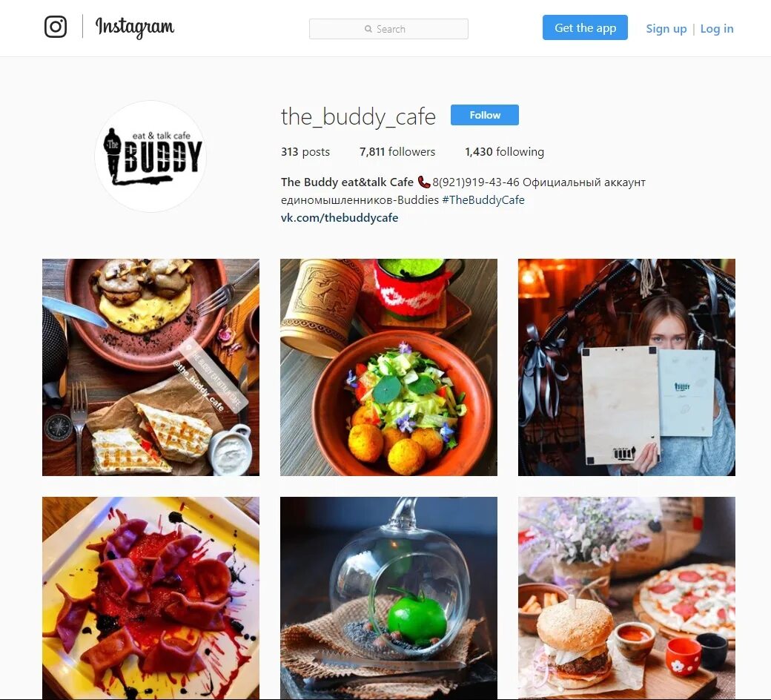Open The Buddy cafe profile picture
Image resolution: width=771 pixels, height=700 pixels.
pyautogui.click(x=150, y=156)
